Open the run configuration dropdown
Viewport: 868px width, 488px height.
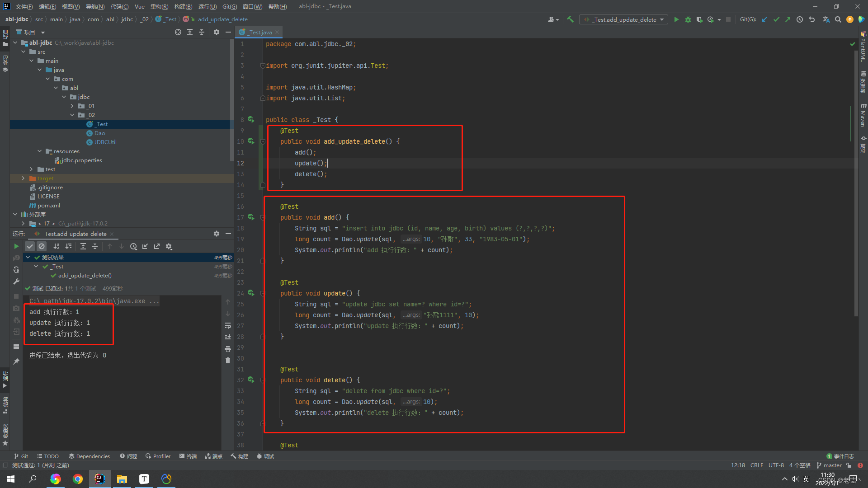[661, 19]
